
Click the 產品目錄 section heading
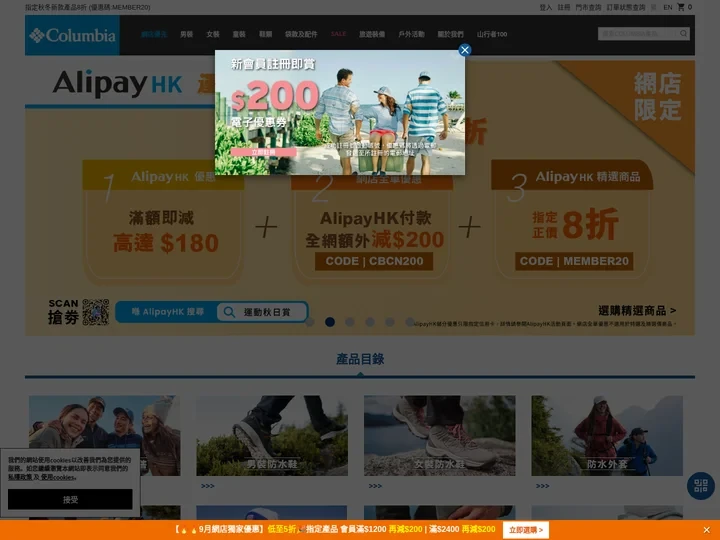(x=360, y=359)
